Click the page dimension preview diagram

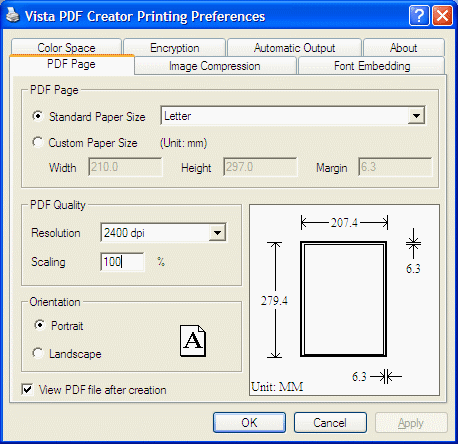pyautogui.click(x=344, y=300)
